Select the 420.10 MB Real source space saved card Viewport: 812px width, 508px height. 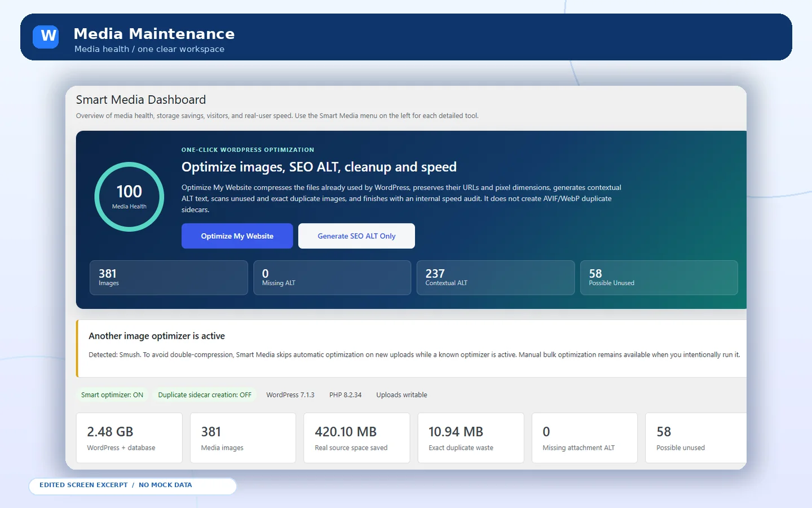pyautogui.click(x=357, y=438)
